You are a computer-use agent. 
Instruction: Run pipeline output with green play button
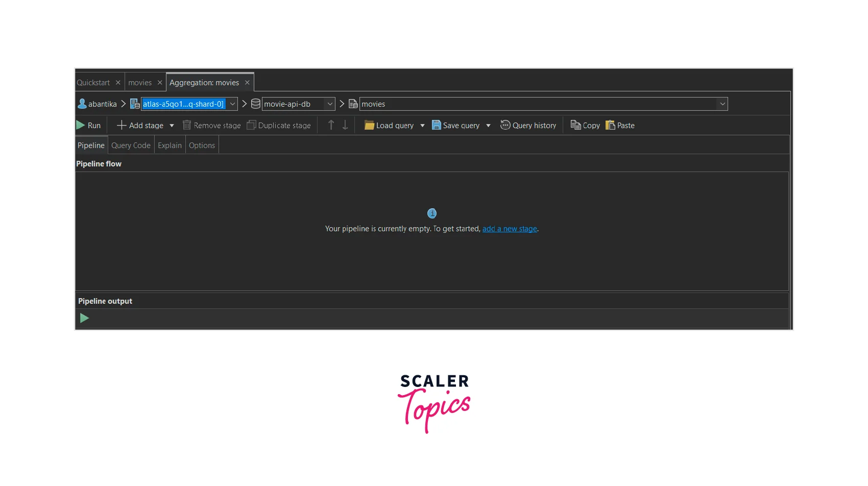point(84,319)
